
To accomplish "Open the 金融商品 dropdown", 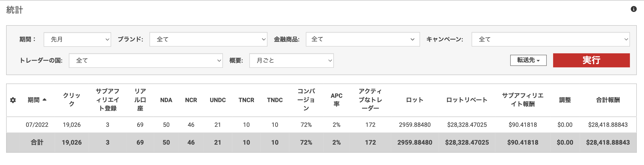I will point(362,39).
